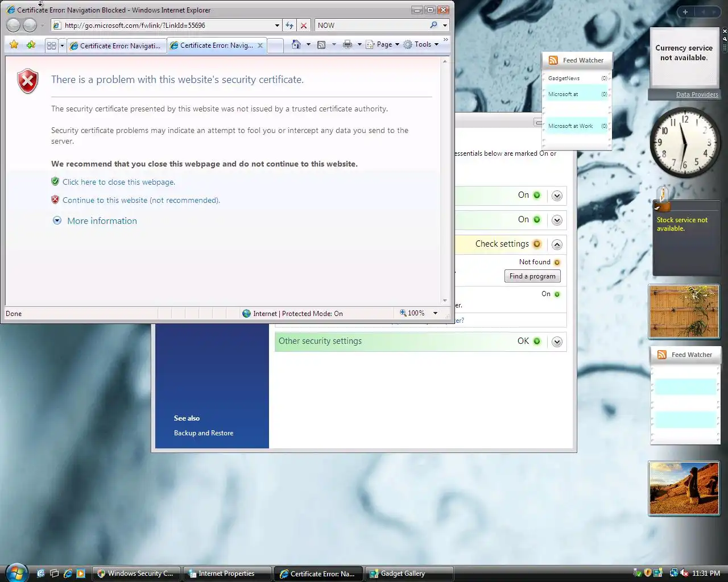Click the RSS Feeds icon in toolbar

point(321,44)
